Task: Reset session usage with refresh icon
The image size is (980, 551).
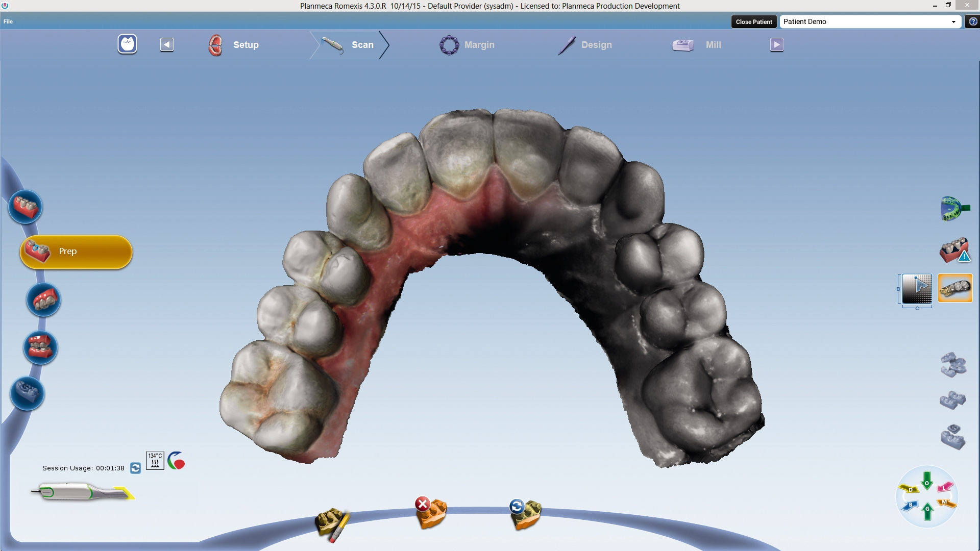Action: (135, 468)
